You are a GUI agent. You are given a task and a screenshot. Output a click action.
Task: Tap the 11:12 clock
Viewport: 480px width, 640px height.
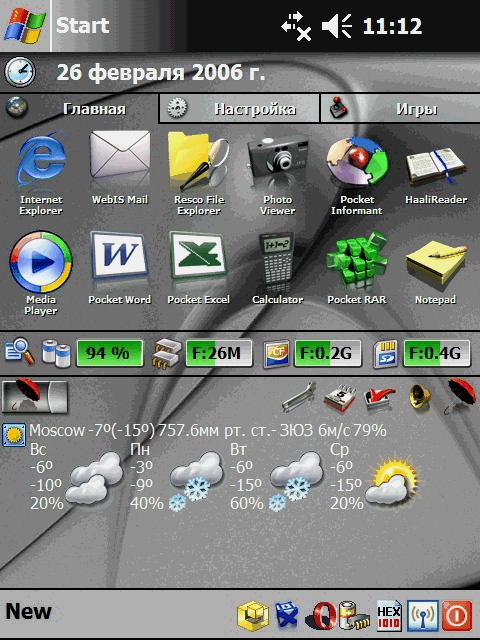pos(392,26)
